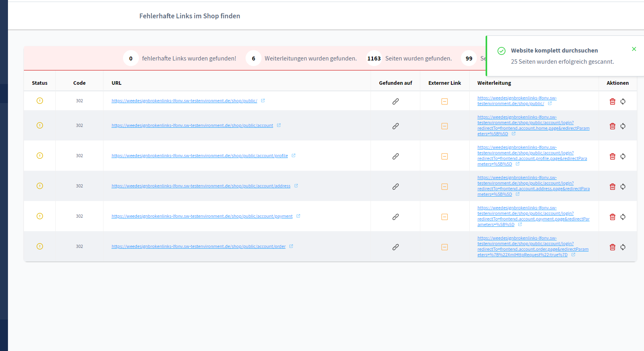Viewport: 644px width, 351px height.
Task: Delete the account/address redirect entry
Action: pos(613,187)
